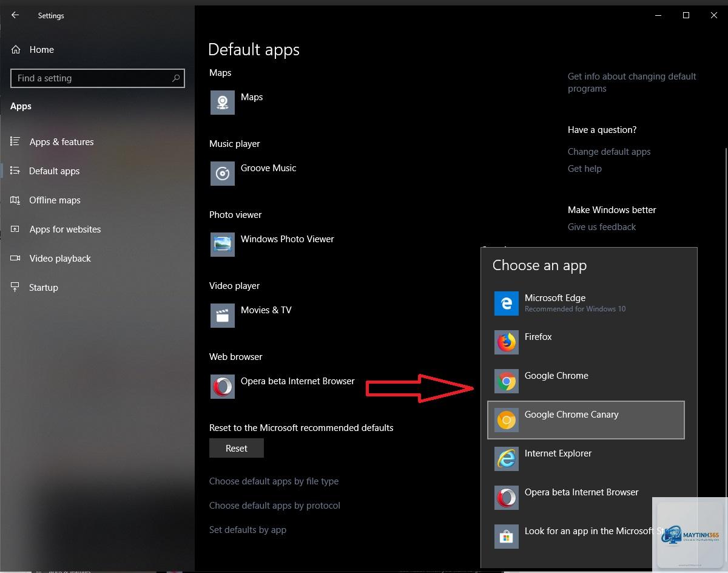Click Movies & TV label

coord(266,310)
